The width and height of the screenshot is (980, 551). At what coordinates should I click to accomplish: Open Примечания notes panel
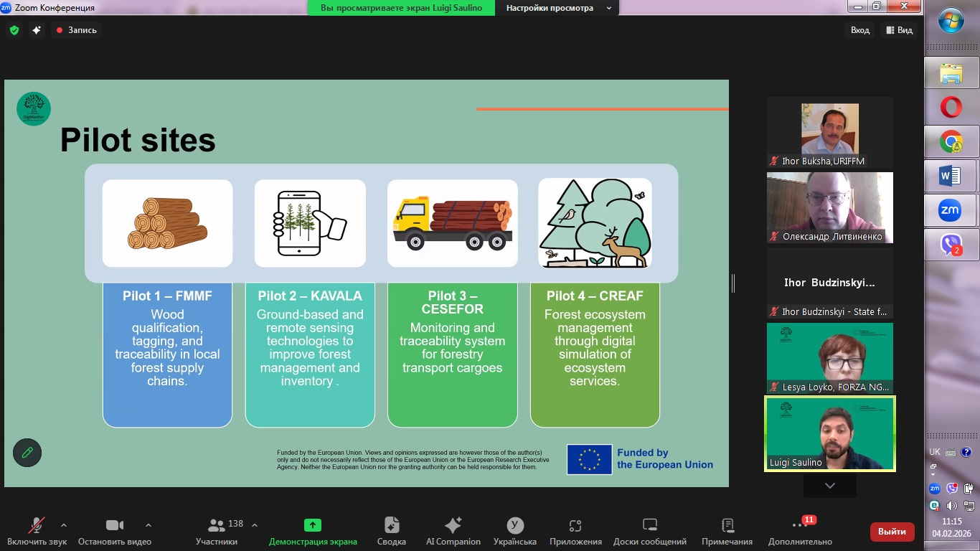pos(727,531)
